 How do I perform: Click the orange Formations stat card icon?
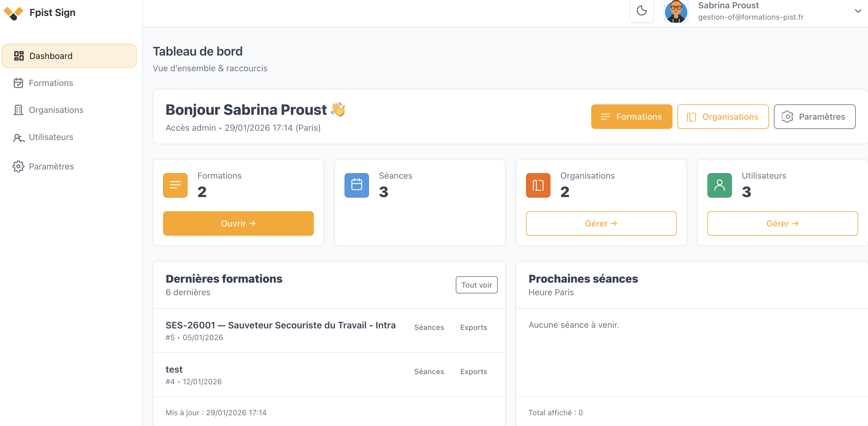[x=175, y=185]
